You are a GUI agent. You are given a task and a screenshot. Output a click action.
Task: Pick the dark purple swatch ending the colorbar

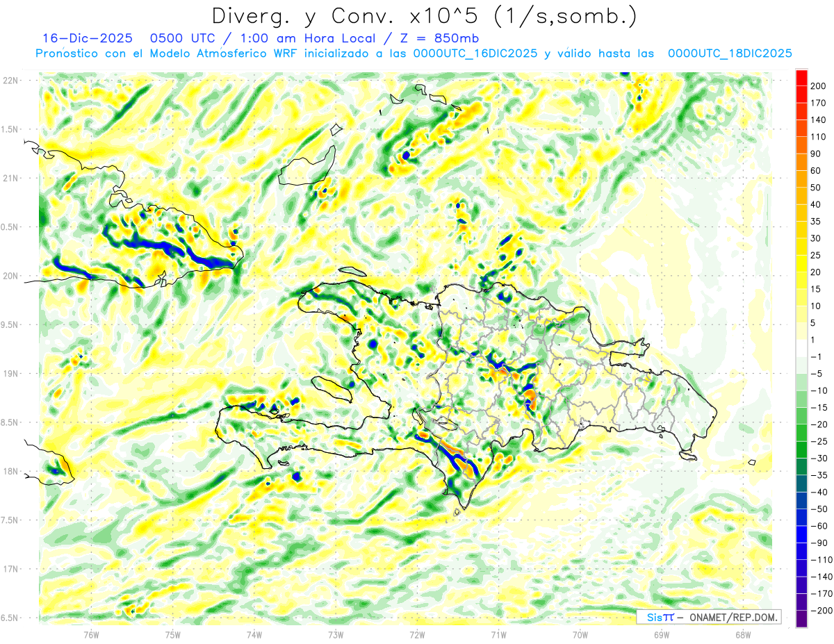tap(801, 619)
